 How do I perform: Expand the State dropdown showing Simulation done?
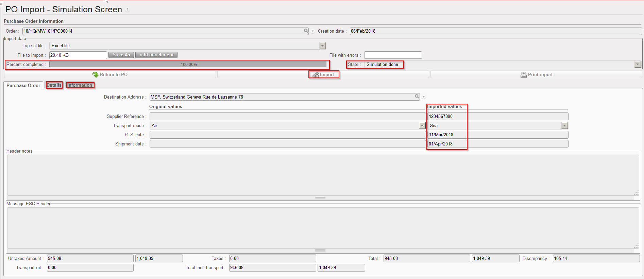[x=638, y=65]
